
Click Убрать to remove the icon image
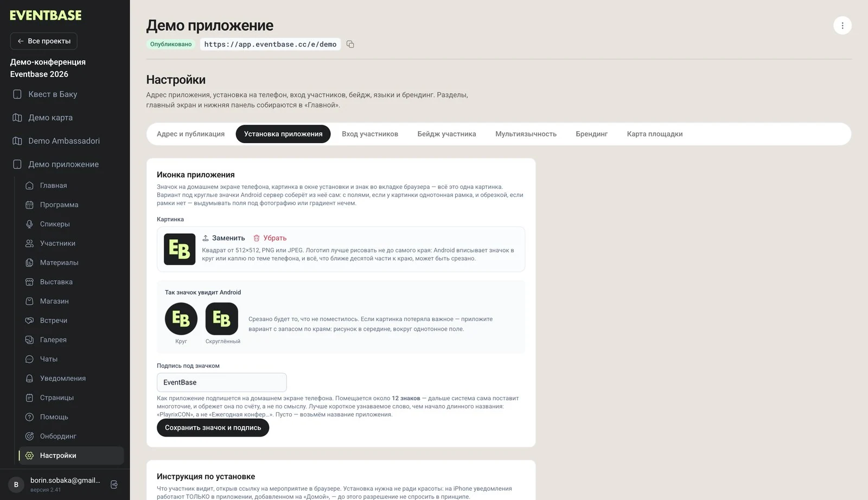pos(270,238)
